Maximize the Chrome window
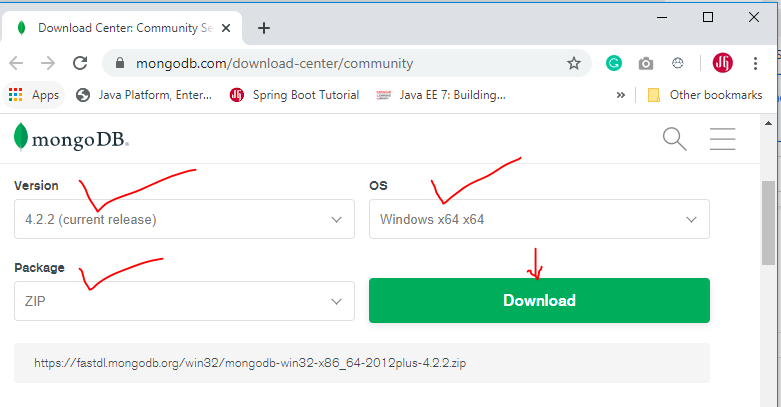The width and height of the screenshot is (781, 407). tap(708, 17)
